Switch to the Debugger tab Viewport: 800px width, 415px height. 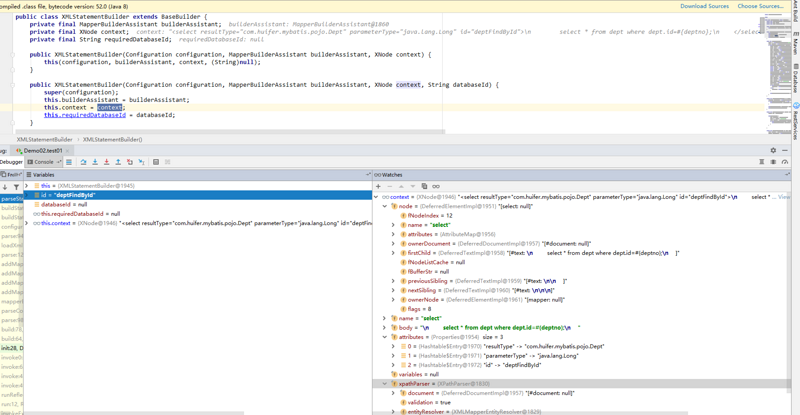11,162
